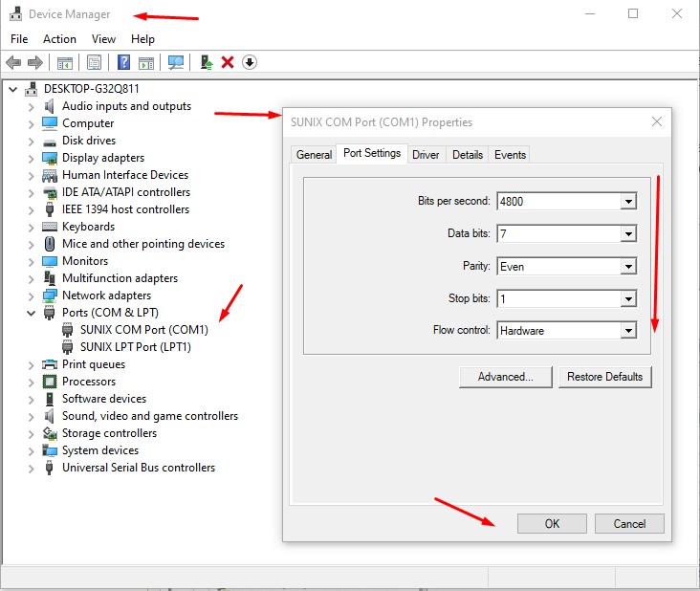Maximize the Device Manager window
The height and width of the screenshot is (591, 700).
pos(633,13)
